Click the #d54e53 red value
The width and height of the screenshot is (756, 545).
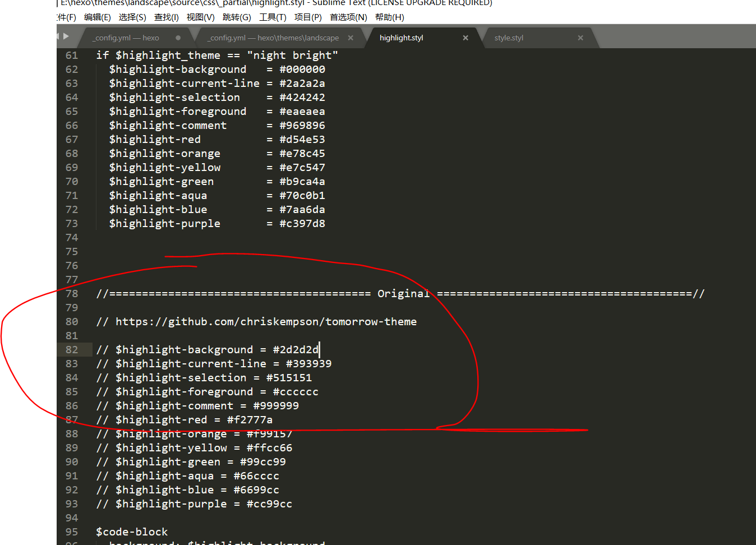[x=302, y=140]
